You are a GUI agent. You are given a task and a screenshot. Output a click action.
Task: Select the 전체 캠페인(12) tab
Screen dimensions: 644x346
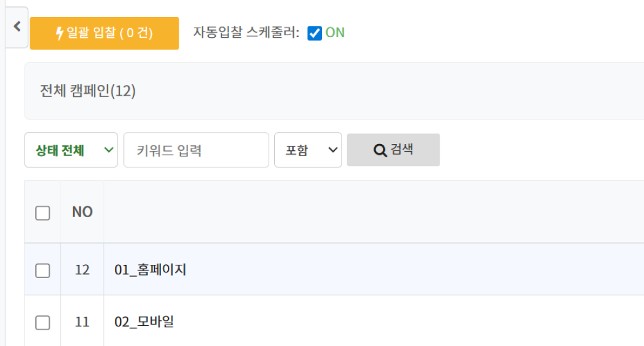pos(88,91)
